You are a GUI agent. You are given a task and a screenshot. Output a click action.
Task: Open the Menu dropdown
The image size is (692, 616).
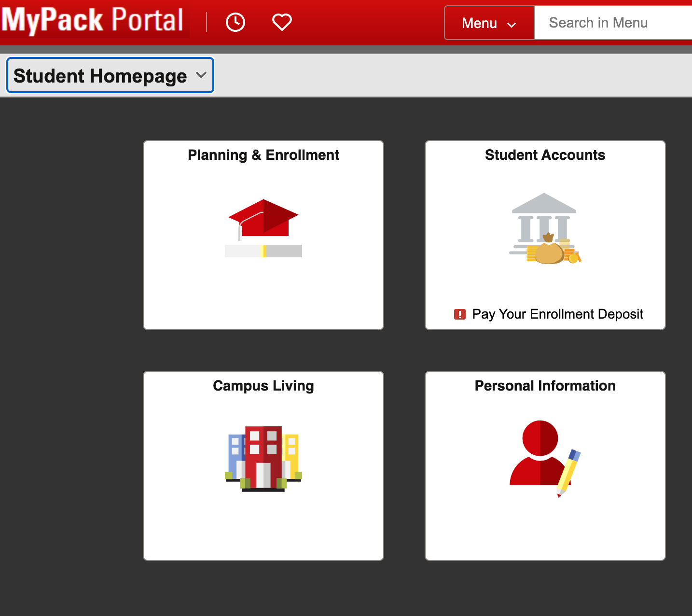[x=489, y=23]
